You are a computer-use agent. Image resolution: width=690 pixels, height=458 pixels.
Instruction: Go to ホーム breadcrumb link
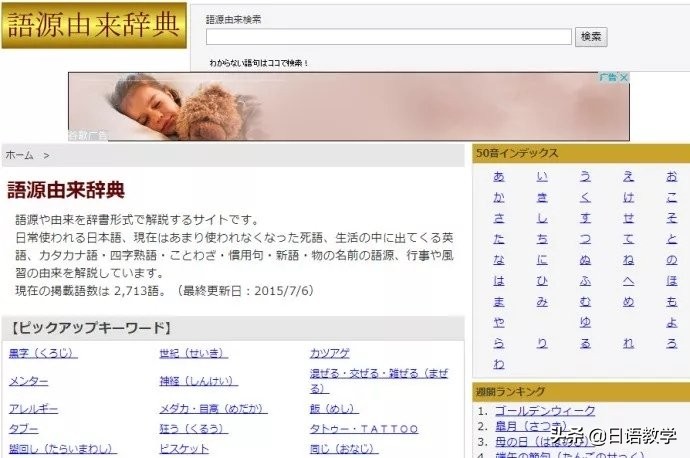19,155
